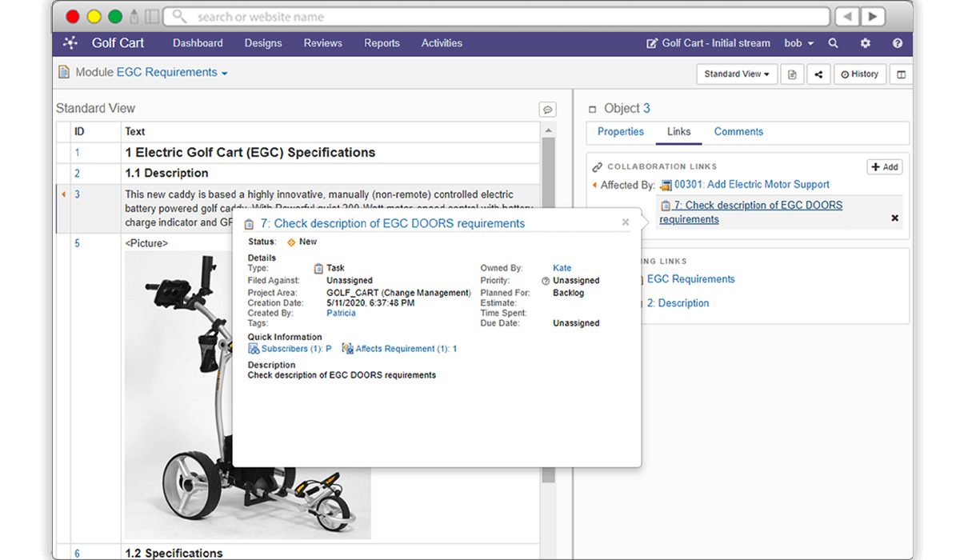Switch to the Properties tab
960x560 pixels.
click(x=621, y=132)
